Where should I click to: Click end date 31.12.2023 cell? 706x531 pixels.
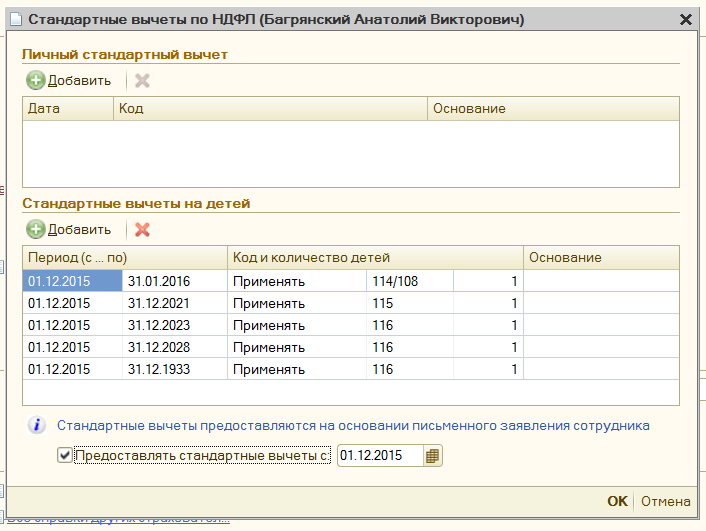click(174, 325)
